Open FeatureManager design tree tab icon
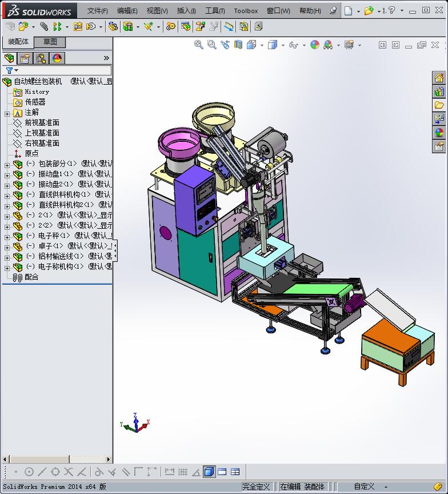Screen dimensions: 448x494 10,58
